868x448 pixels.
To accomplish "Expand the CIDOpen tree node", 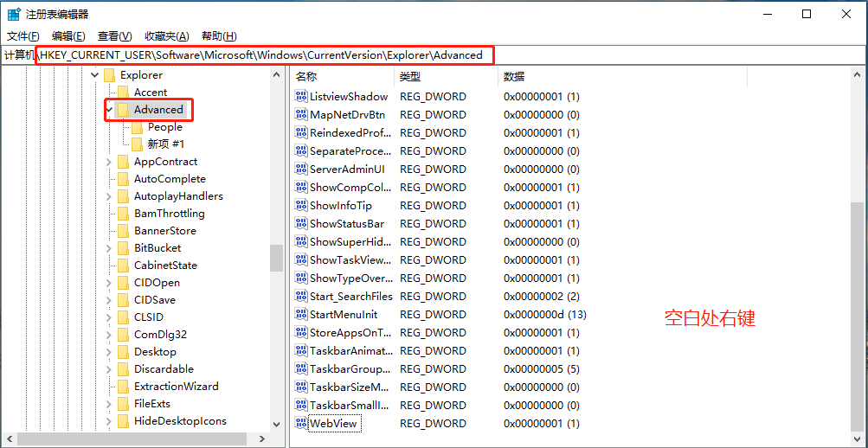I will [x=108, y=283].
